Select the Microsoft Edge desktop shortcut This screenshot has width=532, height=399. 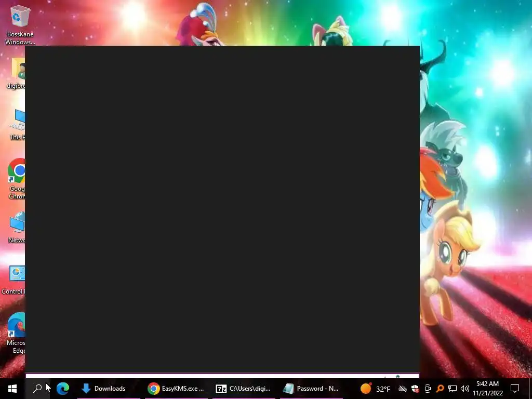(16, 334)
